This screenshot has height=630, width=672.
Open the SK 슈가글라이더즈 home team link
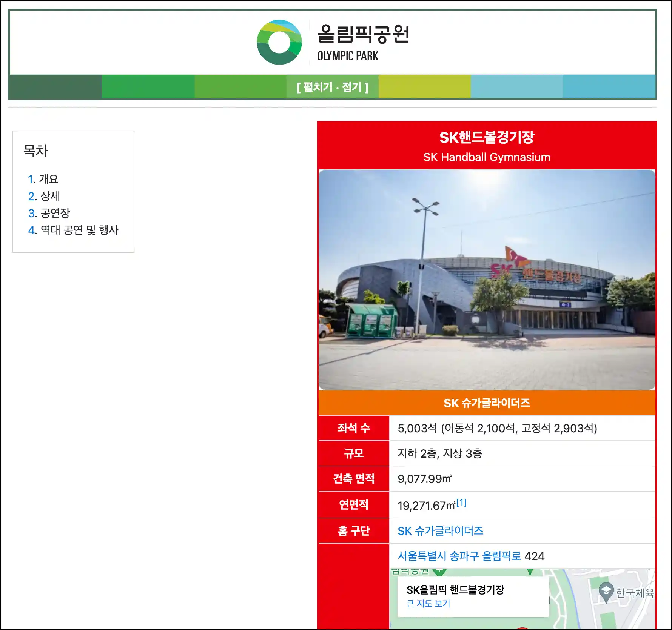point(440,531)
